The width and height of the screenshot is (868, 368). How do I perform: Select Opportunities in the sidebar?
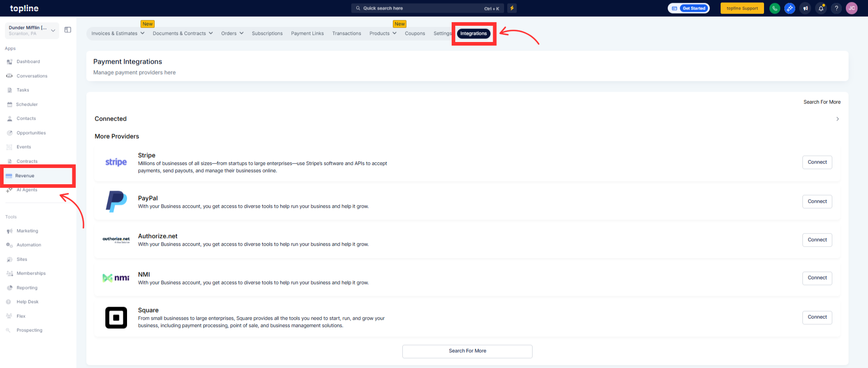(31, 133)
